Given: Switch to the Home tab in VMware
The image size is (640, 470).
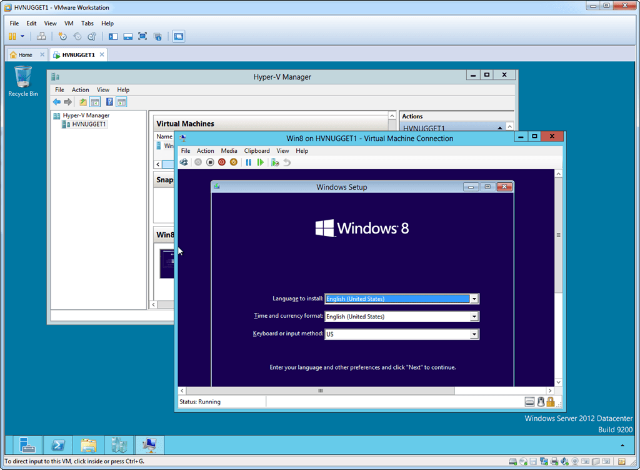Looking at the screenshot, I should (x=20, y=54).
